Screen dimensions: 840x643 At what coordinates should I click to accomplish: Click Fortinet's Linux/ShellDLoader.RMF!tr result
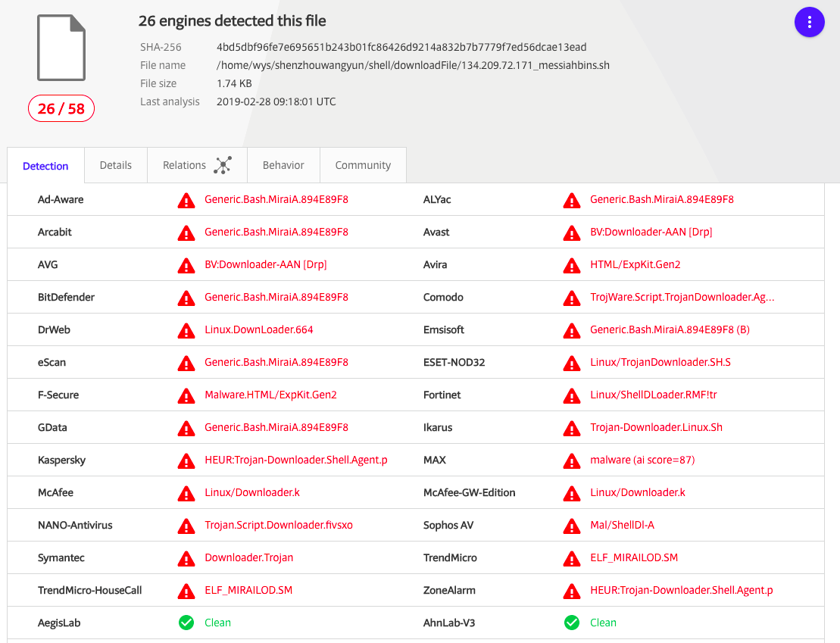(x=653, y=395)
